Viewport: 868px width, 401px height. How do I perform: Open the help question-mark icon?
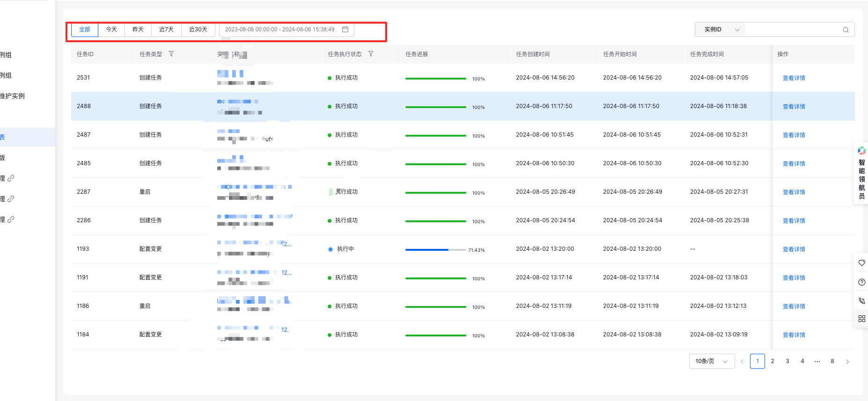point(862,282)
